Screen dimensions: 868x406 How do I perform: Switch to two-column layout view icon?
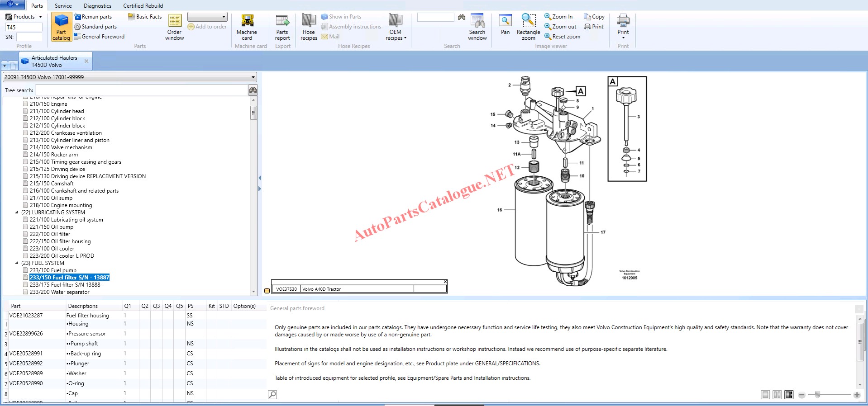(777, 395)
